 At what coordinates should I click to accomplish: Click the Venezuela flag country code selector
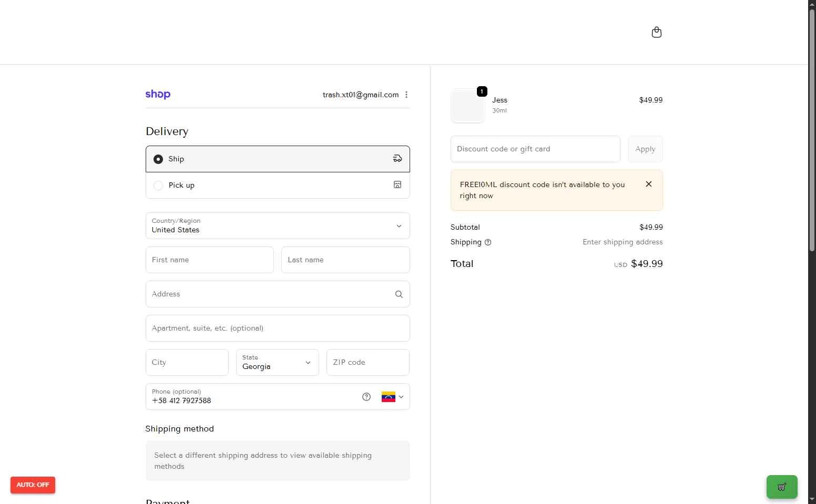[x=392, y=397]
